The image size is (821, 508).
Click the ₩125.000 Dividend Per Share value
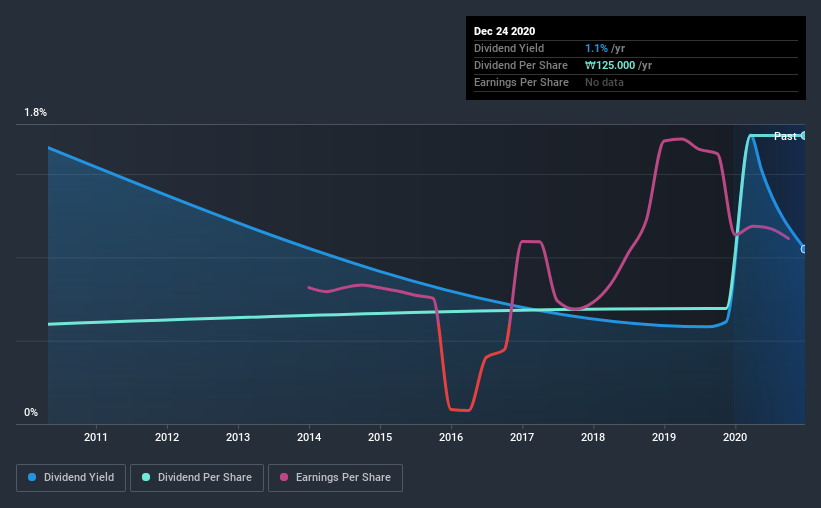[x=610, y=65]
